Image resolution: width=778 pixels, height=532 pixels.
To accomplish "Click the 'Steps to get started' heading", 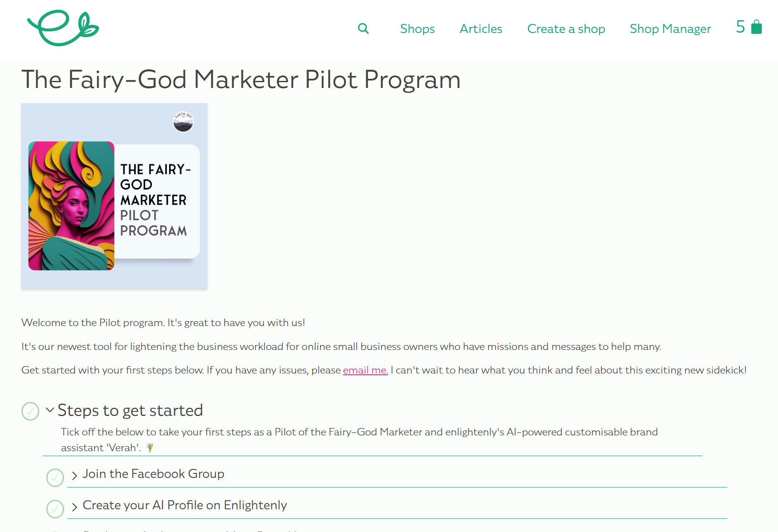I will (x=130, y=410).
